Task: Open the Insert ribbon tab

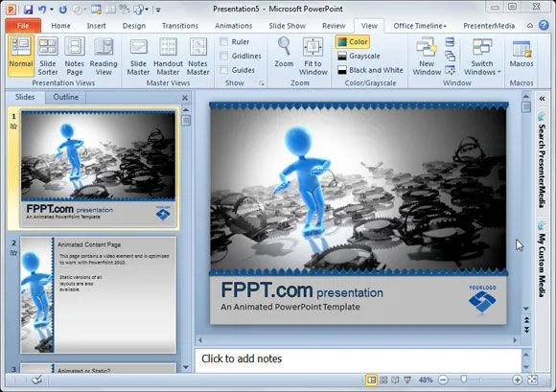Action: (x=96, y=26)
